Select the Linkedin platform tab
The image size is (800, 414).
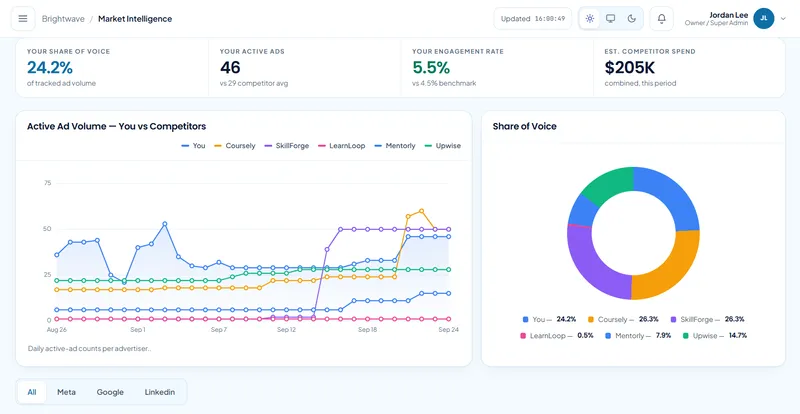point(160,392)
